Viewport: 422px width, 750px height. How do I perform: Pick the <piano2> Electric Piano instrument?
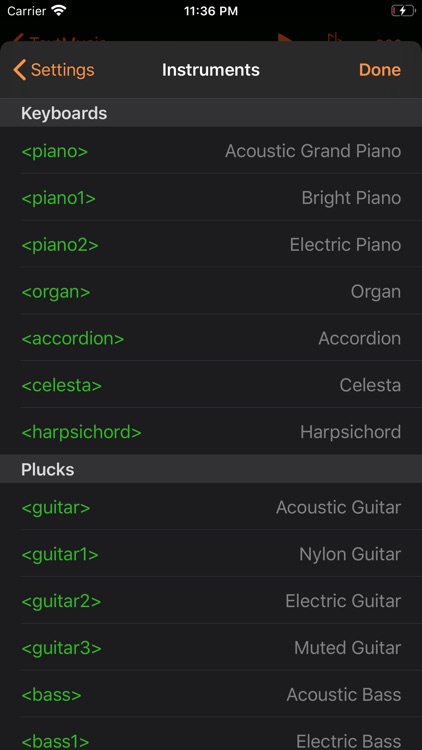click(x=211, y=244)
